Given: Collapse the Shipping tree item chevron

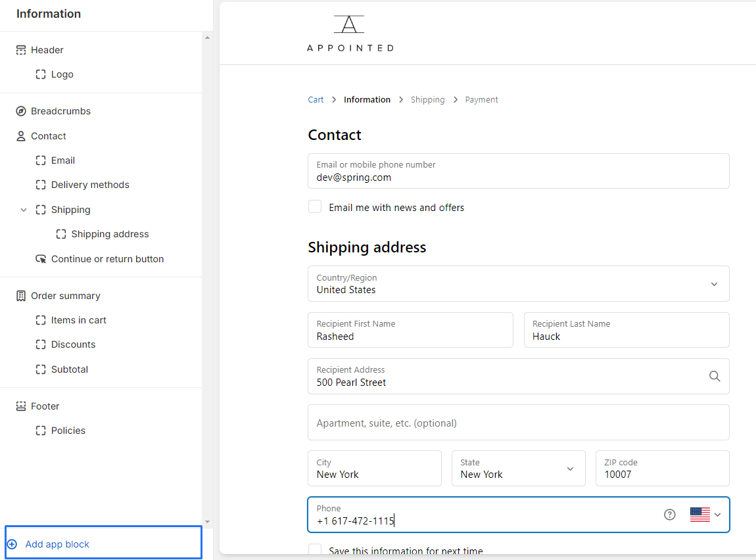Looking at the screenshot, I should 24,210.
